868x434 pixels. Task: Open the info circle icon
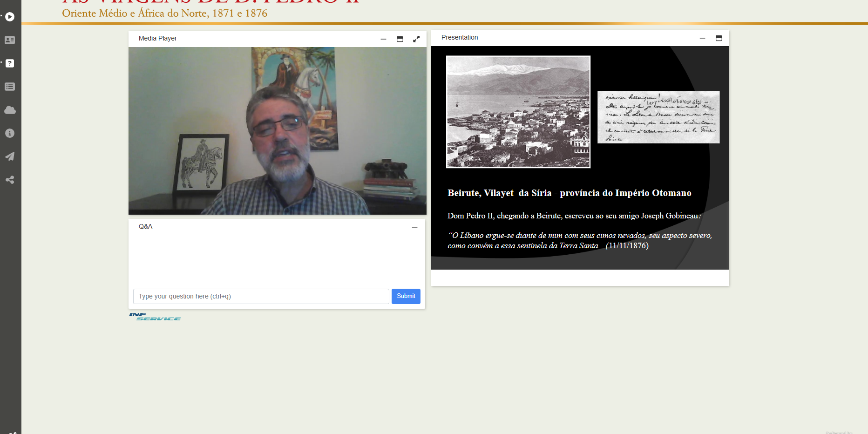point(10,133)
